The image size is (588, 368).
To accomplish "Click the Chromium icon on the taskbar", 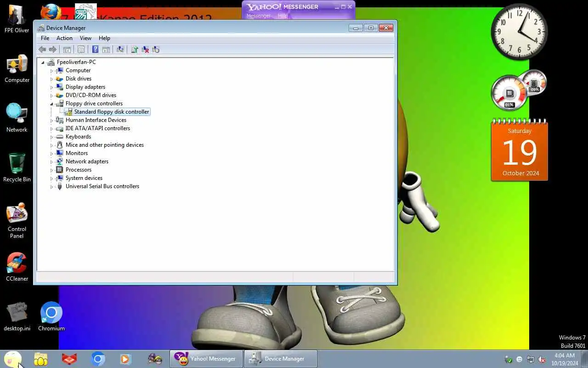I will click(x=98, y=359).
